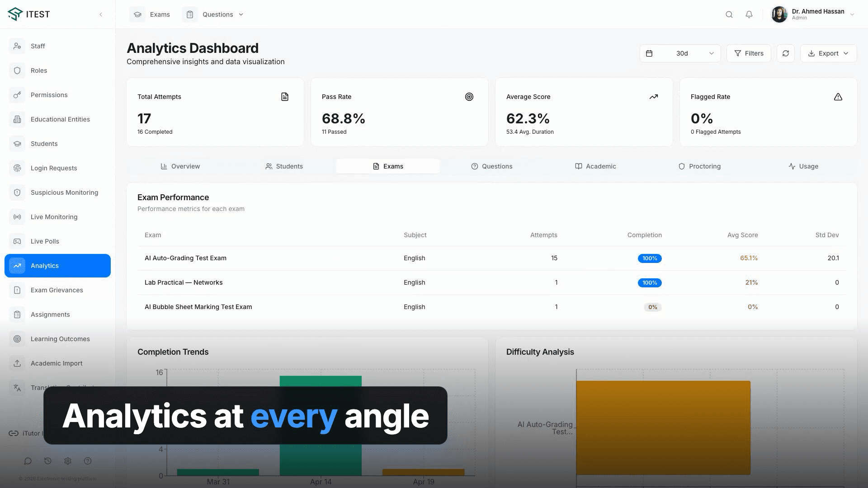The width and height of the screenshot is (868, 488).
Task: Open the chat bubble icon at sidebar bottom
Action: 28,461
